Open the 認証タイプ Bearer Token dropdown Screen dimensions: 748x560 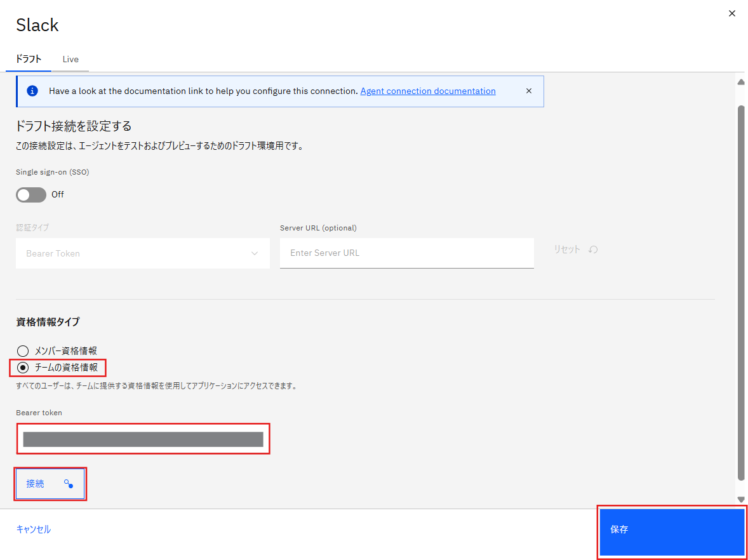point(143,253)
